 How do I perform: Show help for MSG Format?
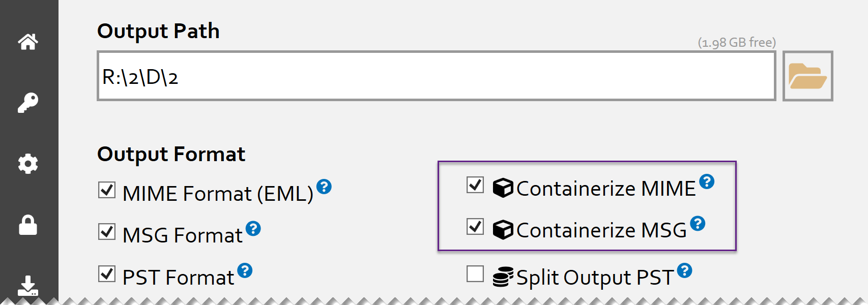coord(253,229)
